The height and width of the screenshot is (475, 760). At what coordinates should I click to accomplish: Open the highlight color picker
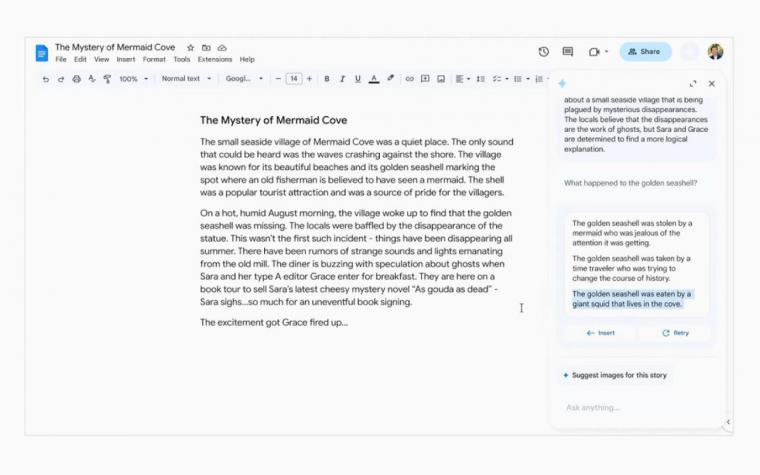[390, 79]
